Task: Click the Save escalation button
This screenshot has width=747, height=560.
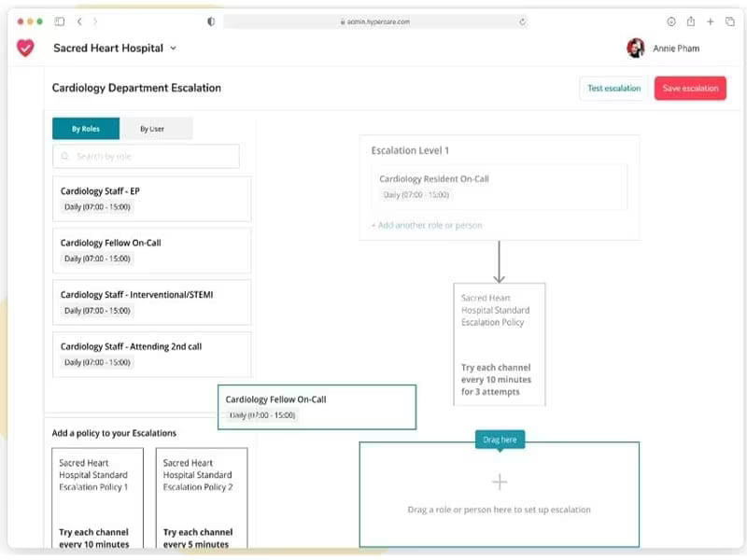Action: click(x=690, y=88)
